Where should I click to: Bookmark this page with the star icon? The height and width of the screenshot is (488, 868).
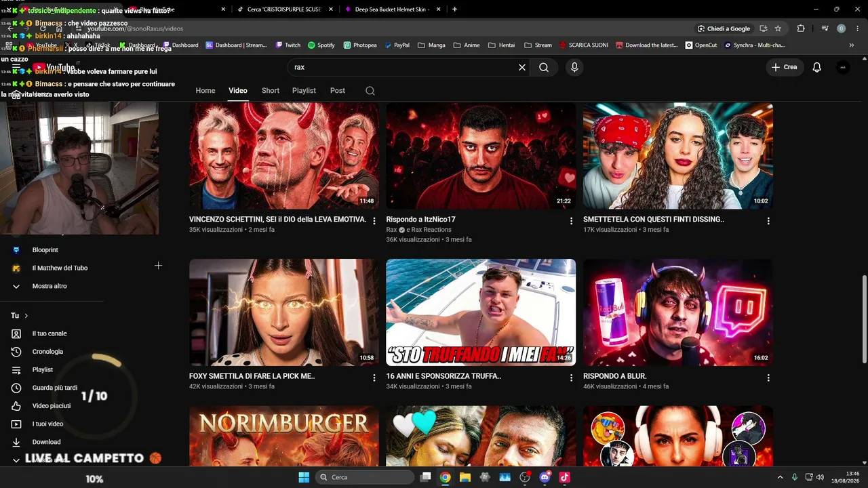point(778,28)
